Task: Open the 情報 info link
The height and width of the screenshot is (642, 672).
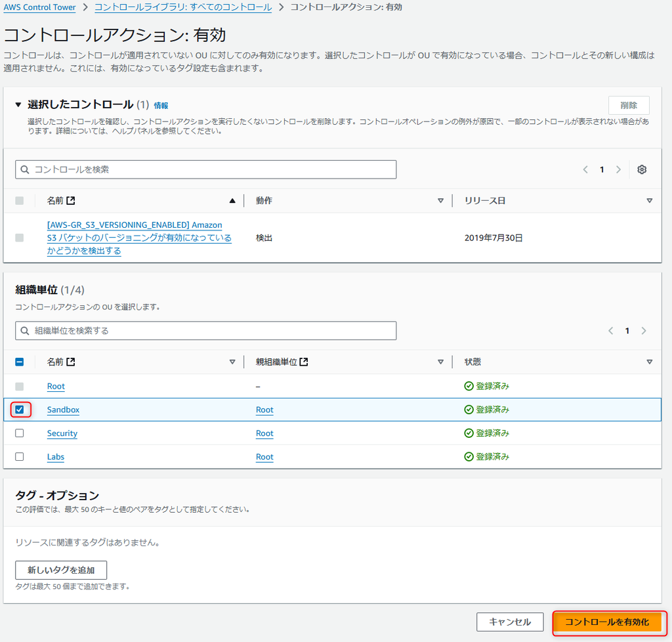Action: (x=161, y=106)
